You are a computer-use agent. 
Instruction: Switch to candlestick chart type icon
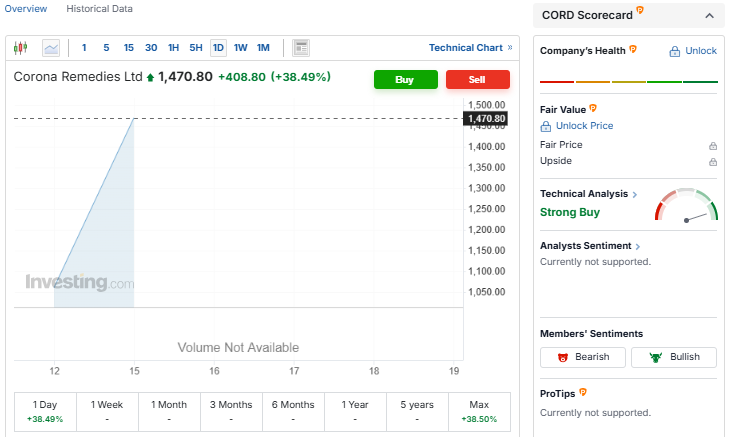point(20,48)
